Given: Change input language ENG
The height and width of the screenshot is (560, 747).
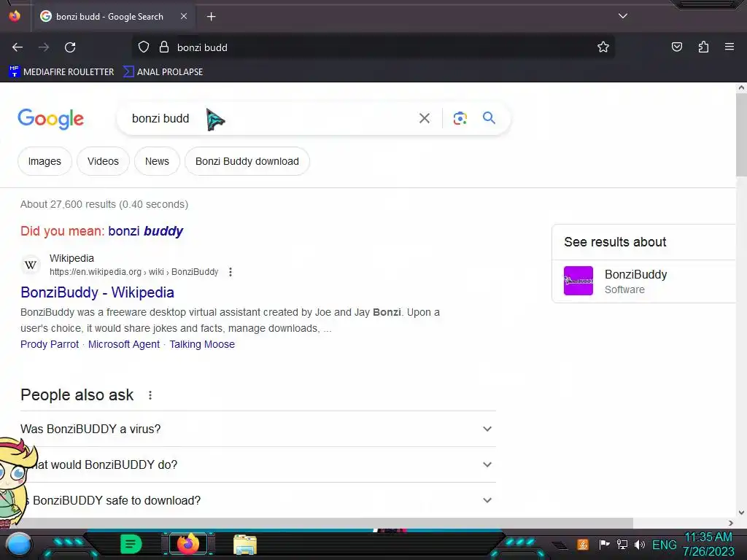Looking at the screenshot, I should tap(664, 545).
